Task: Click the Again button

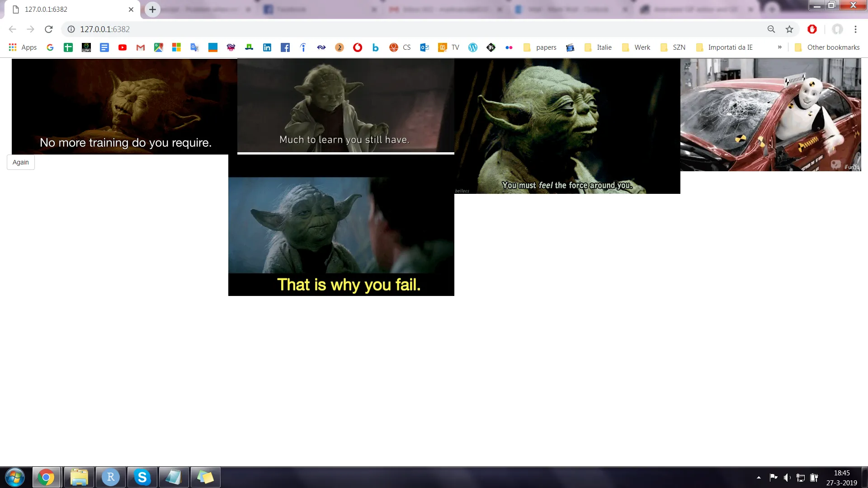Action: point(21,162)
